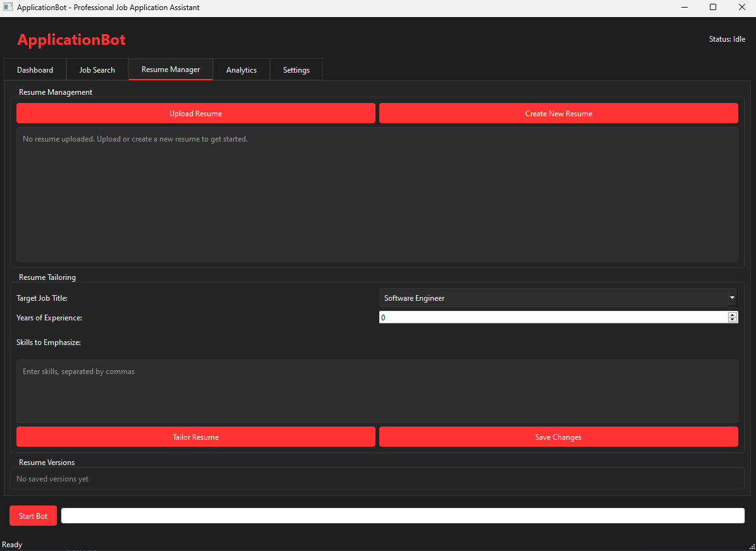Click the Upload Resume button
The image size is (756, 551).
(x=196, y=113)
